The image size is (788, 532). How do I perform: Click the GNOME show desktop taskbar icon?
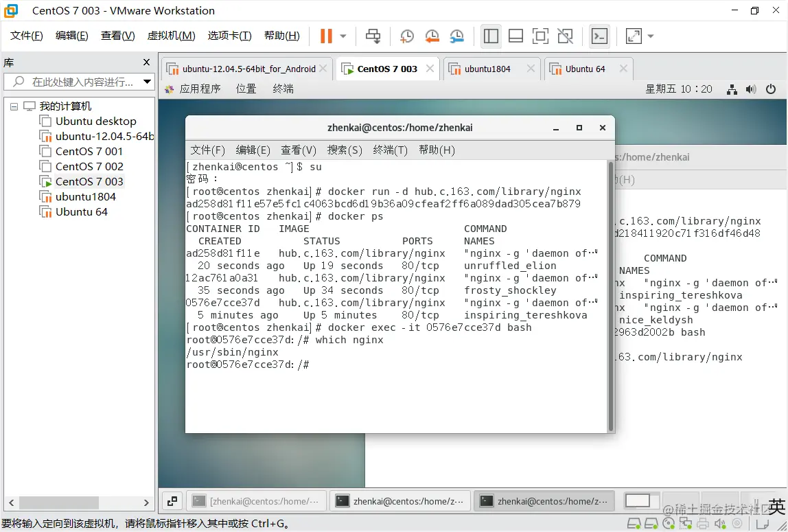(x=172, y=501)
